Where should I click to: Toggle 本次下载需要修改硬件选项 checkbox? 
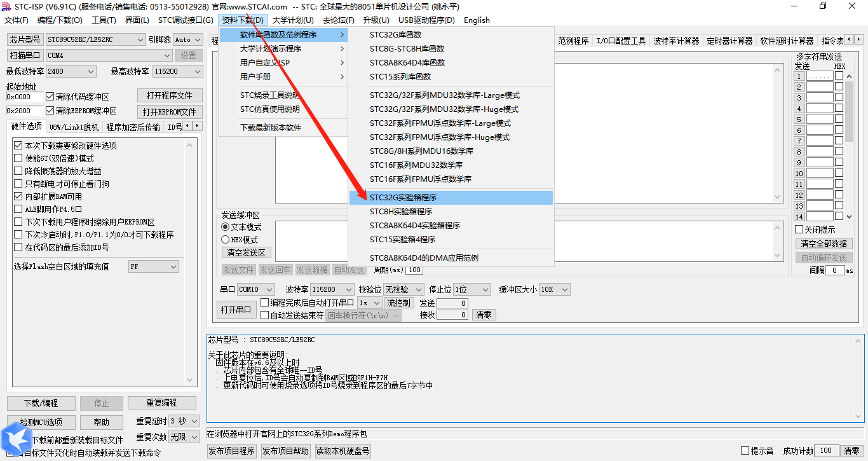pos(18,146)
